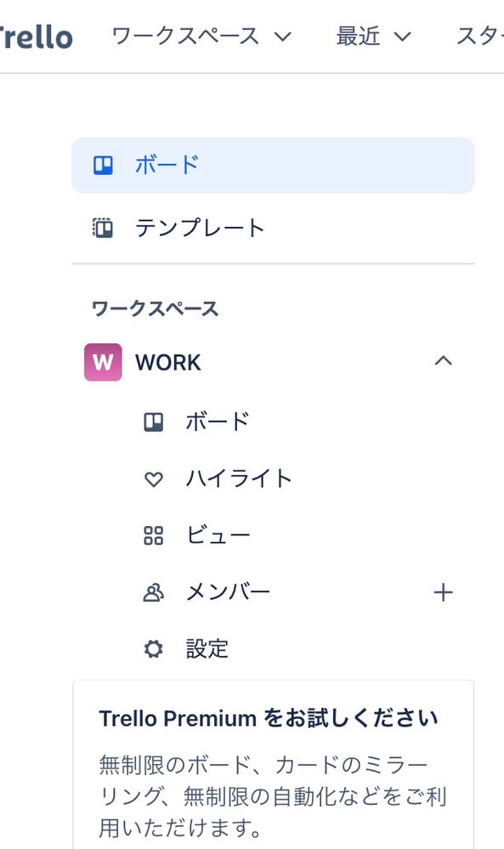Click the 設定 gear icon

(153, 648)
